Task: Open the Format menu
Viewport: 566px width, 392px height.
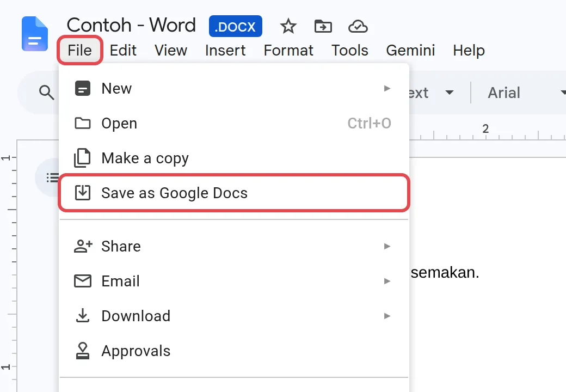Action: point(288,50)
